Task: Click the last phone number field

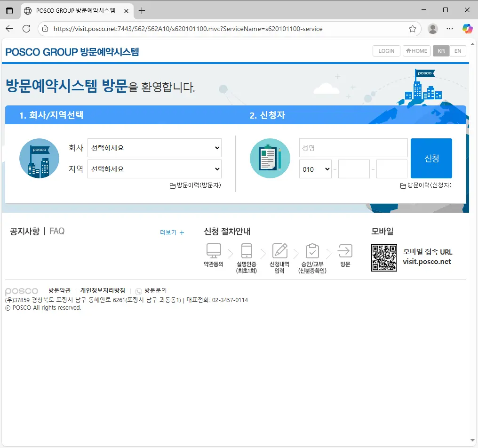Action: [392, 169]
